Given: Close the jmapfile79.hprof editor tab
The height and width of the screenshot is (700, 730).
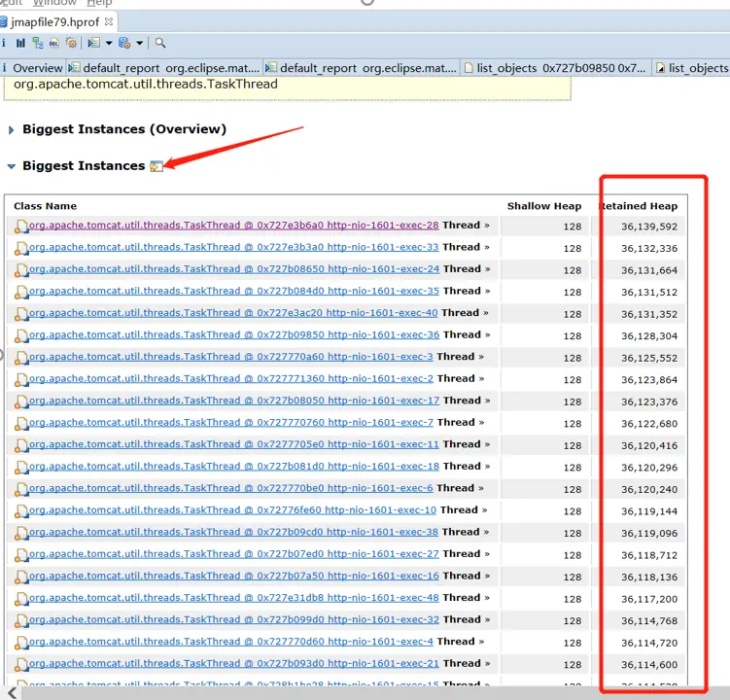Looking at the screenshot, I should click(x=109, y=21).
